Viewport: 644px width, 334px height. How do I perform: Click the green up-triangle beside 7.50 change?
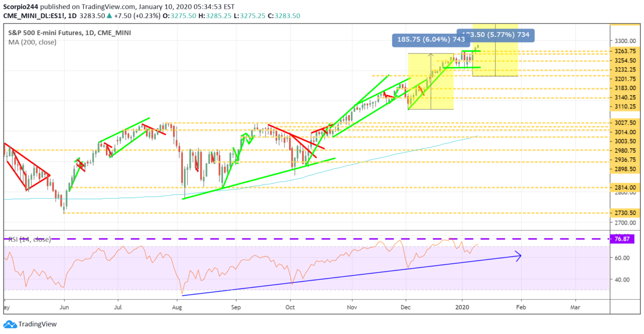(x=110, y=16)
